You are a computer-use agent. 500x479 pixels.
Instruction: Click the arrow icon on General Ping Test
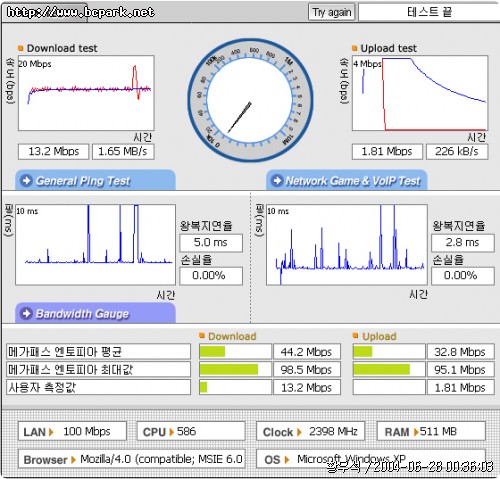pos(26,181)
